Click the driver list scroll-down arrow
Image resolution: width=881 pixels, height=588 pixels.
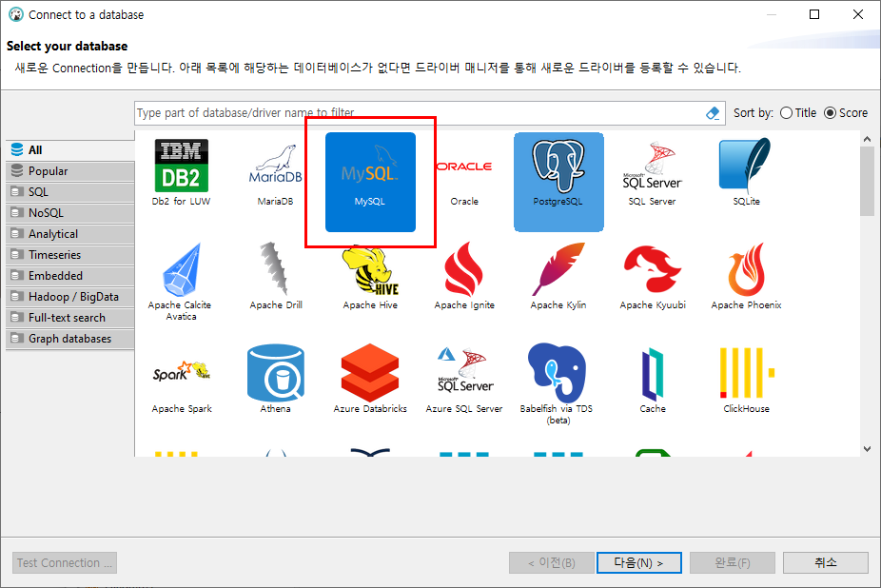tap(867, 448)
